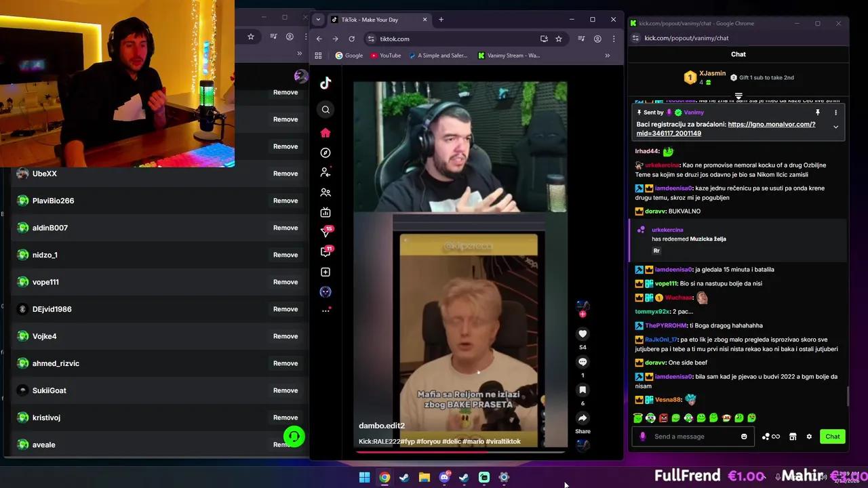Screen dimensions: 868x488
Task: Click the Send a message input
Action: coord(692,436)
